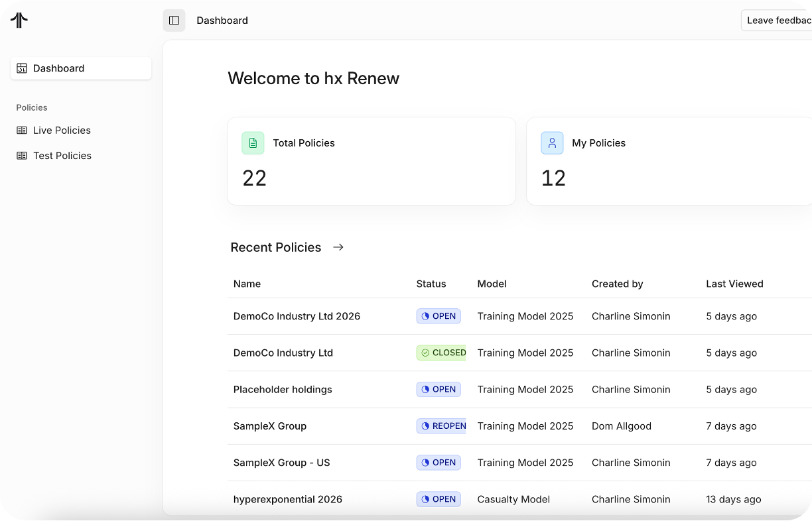Open the DemoCo Industry Ltd 2026 policy
This screenshot has height=521, width=812.
297,316
